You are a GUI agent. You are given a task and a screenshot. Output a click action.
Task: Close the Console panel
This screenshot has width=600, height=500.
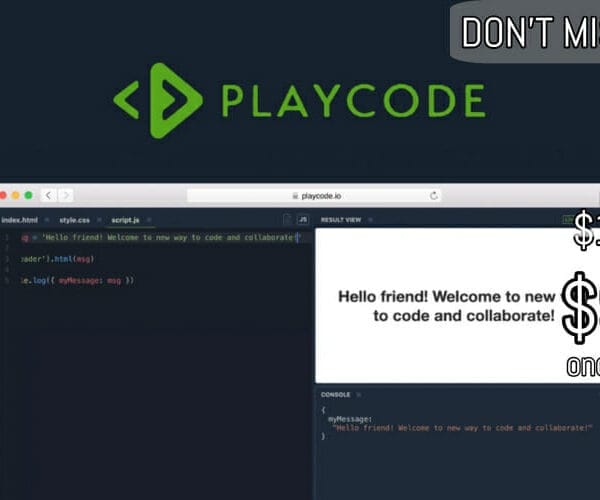coord(359,394)
